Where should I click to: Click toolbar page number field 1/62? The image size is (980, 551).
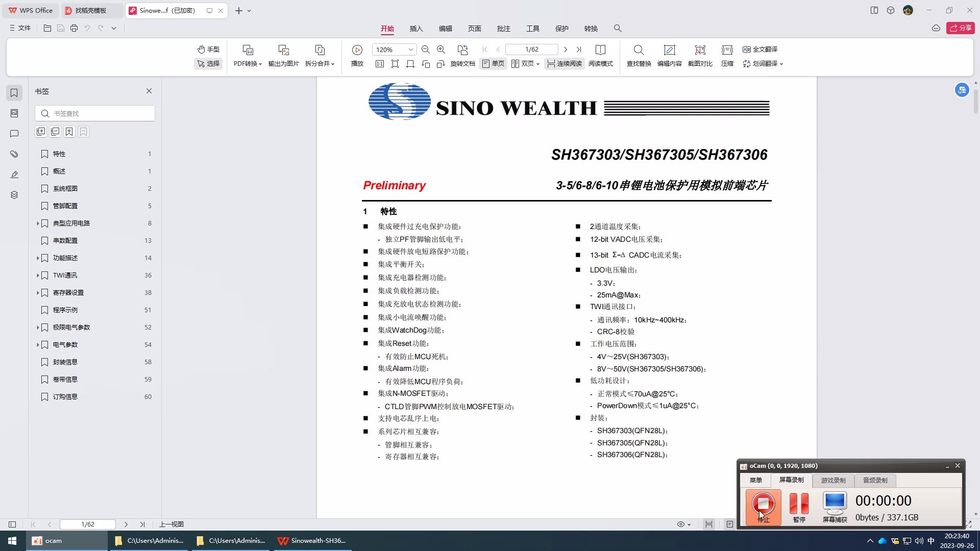(532, 49)
